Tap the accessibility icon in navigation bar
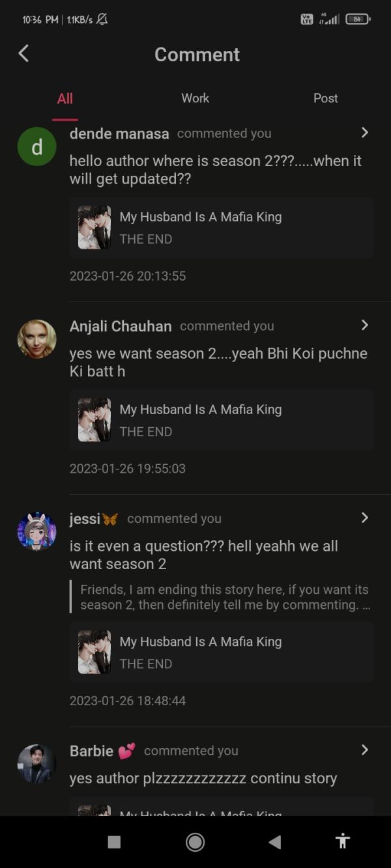Image resolution: width=391 pixels, height=868 pixels. tap(342, 841)
